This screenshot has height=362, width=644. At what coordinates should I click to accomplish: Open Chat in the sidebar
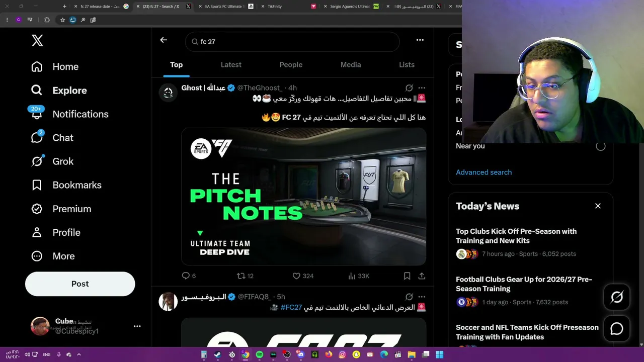coord(52,138)
